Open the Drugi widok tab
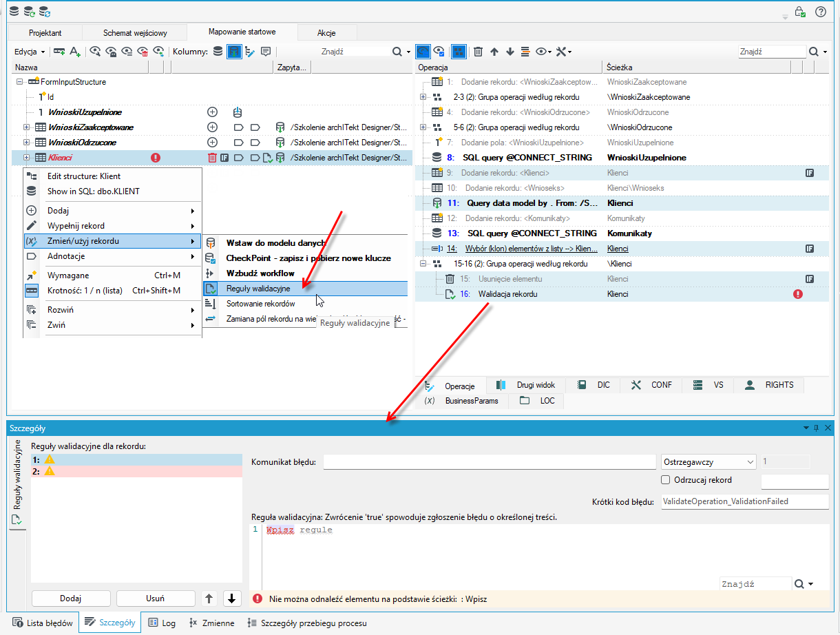Viewport: 840px width, 635px height. [526, 385]
